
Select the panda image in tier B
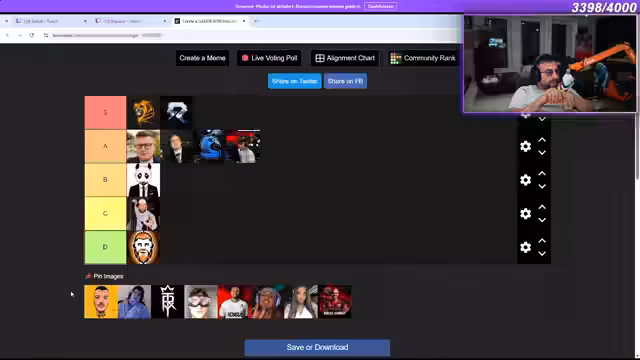point(143,180)
